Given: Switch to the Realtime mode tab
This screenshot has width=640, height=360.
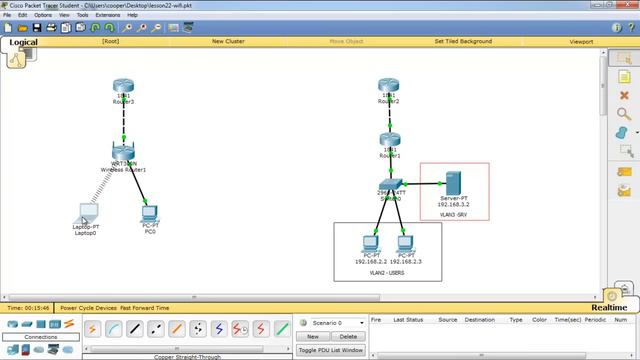Looking at the screenshot, I should [609, 307].
